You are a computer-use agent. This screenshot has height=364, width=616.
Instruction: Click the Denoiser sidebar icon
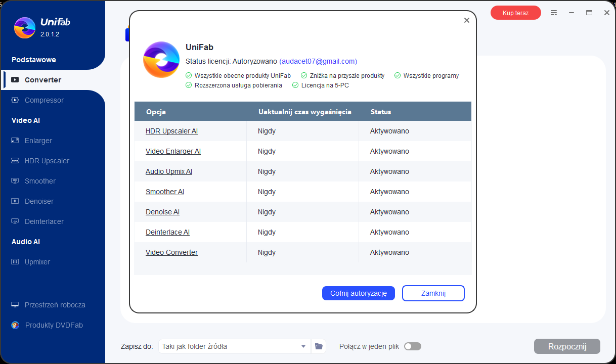tap(15, 201)
